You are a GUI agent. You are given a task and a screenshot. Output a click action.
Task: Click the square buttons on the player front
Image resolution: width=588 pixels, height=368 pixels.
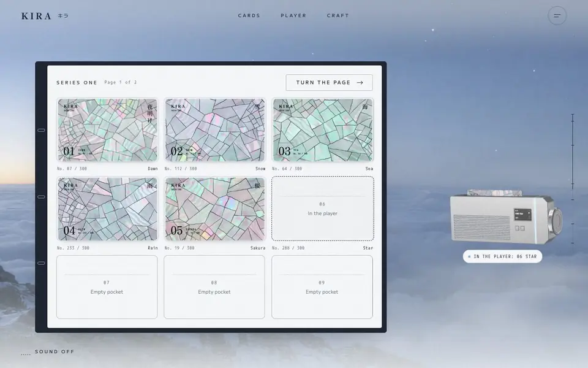point(520,228)
